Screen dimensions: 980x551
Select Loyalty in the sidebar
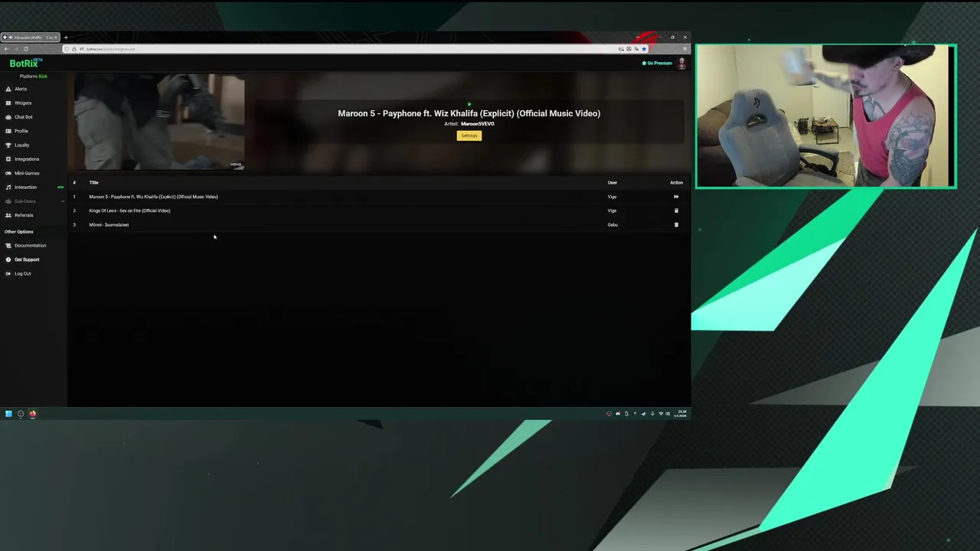tap(22, 145)
